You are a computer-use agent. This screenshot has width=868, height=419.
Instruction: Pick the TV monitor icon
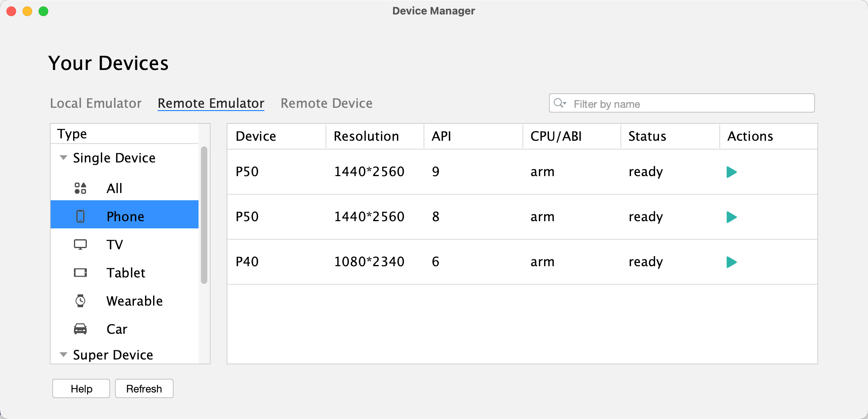[80, 244]
